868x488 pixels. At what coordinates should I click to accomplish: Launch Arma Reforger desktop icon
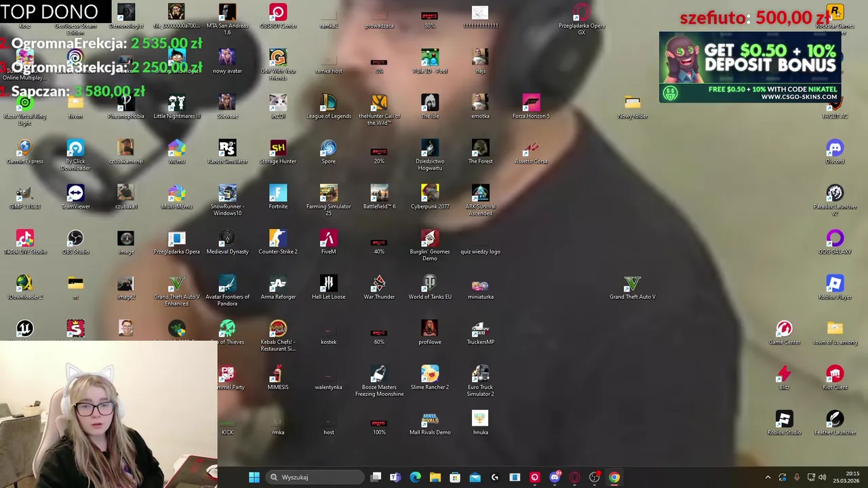coord(278,287)
